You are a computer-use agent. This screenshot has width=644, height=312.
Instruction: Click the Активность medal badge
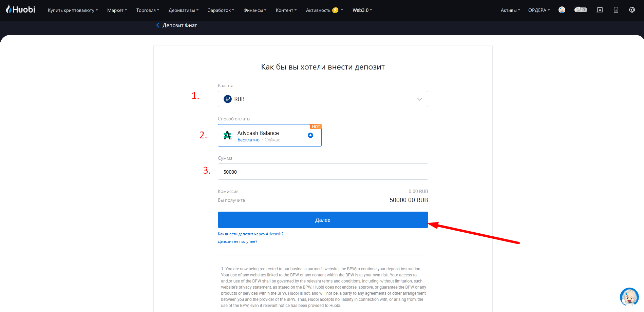click(335, 10)
